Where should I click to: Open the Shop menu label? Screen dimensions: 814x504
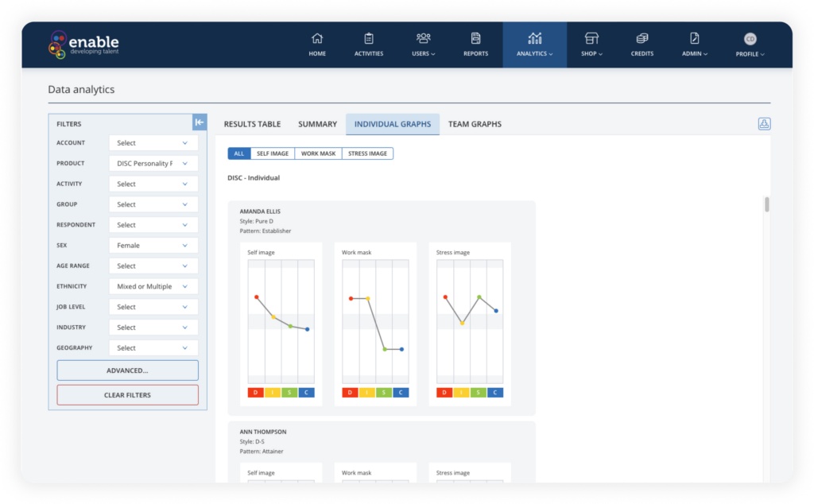pos(591,53)
